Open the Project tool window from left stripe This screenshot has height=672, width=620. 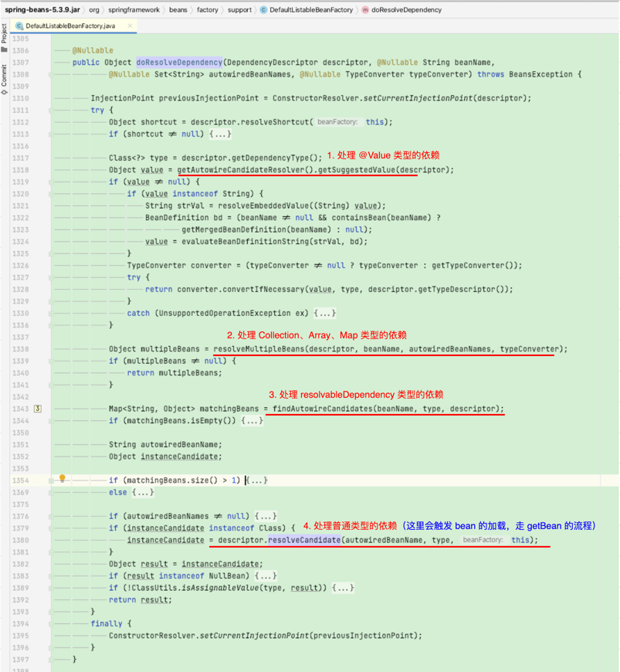click(6, 34)
